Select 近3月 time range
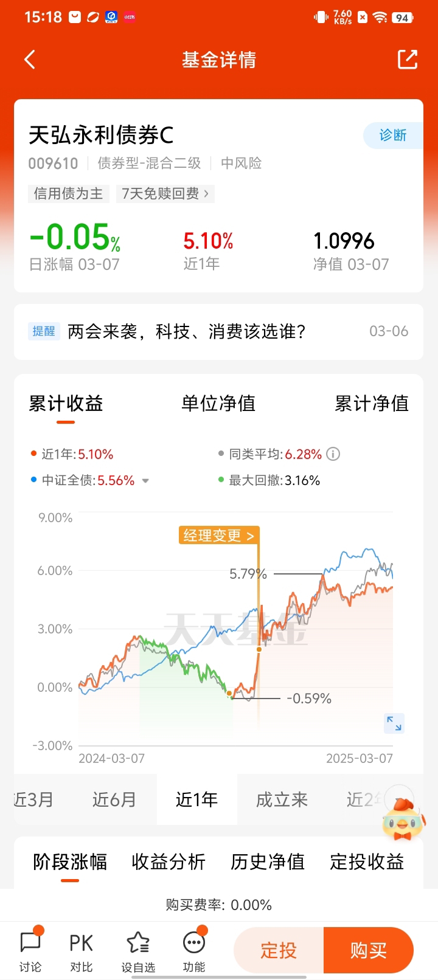 tap(33, 799)
